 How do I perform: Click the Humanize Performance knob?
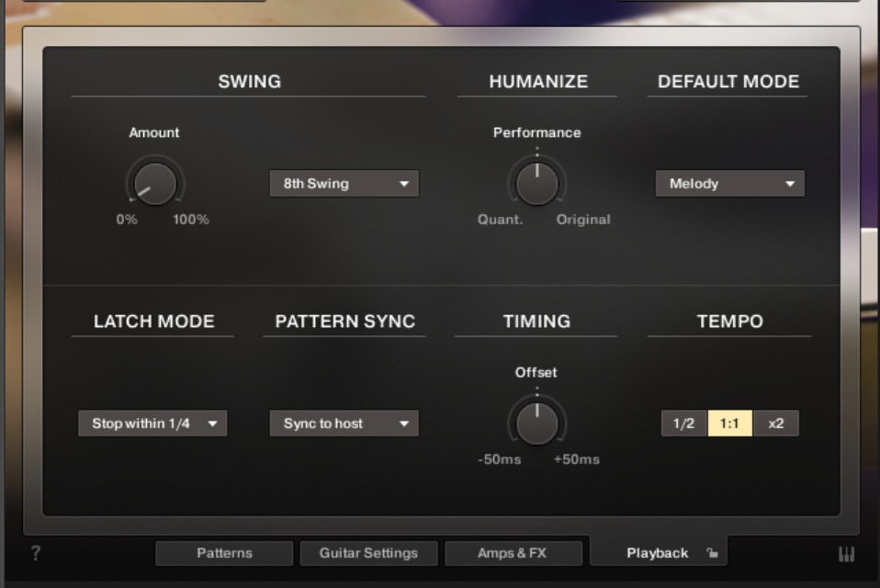(x=537, y=184)
